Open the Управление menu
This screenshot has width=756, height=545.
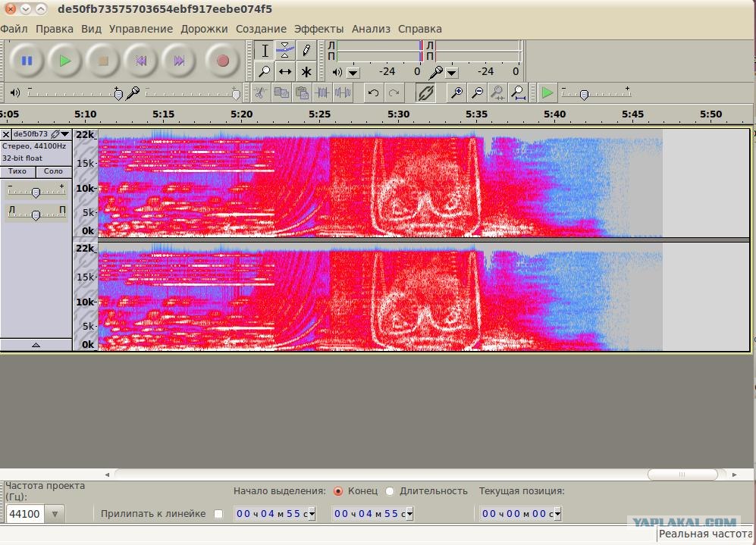141,29
